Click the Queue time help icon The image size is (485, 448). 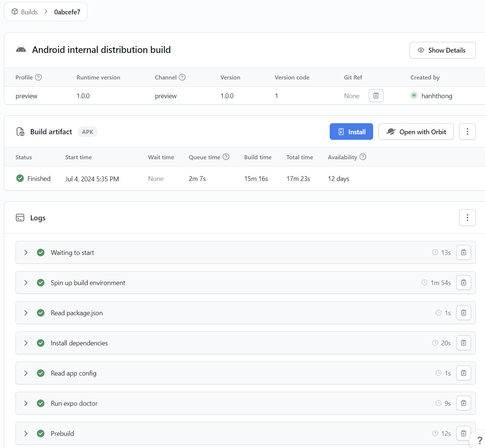pyautogui.click(x=226, y=157)
